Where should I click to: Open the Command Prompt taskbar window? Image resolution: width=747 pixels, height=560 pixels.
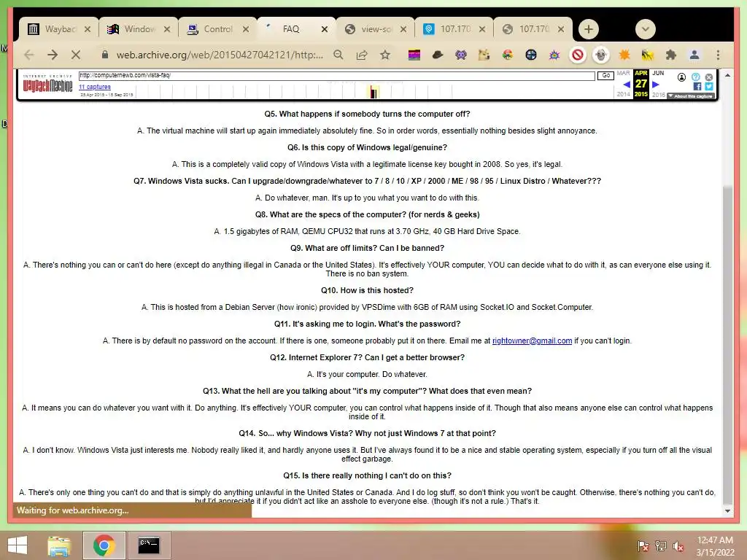click(149, 545)
